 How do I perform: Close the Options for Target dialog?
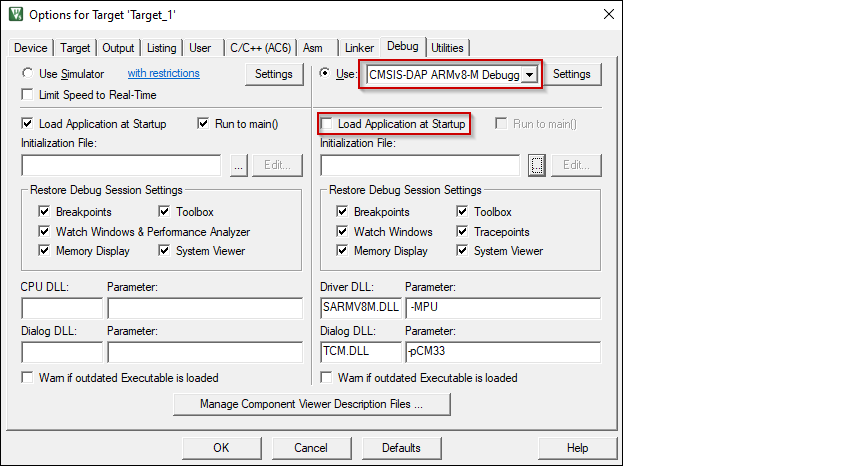click(608, 15)
